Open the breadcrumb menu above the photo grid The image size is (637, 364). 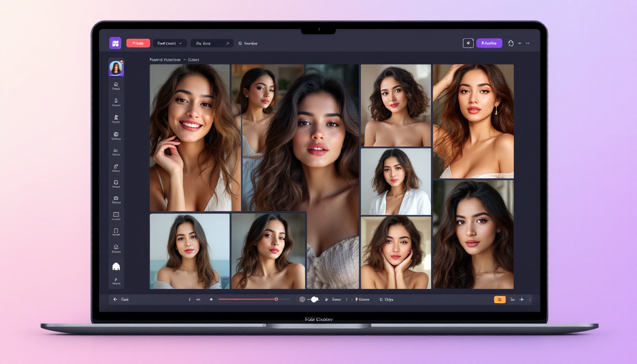coord(170,59)
